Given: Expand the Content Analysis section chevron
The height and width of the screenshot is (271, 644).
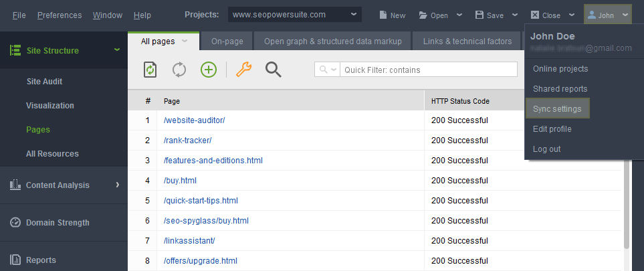Looking at the screenshot, I should pos(118,185).
